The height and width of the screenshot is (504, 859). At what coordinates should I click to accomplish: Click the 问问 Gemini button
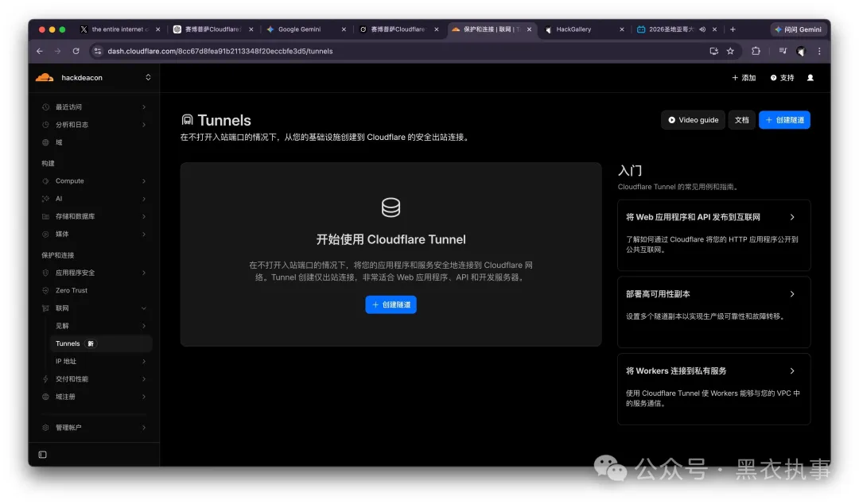pos(798,29)
